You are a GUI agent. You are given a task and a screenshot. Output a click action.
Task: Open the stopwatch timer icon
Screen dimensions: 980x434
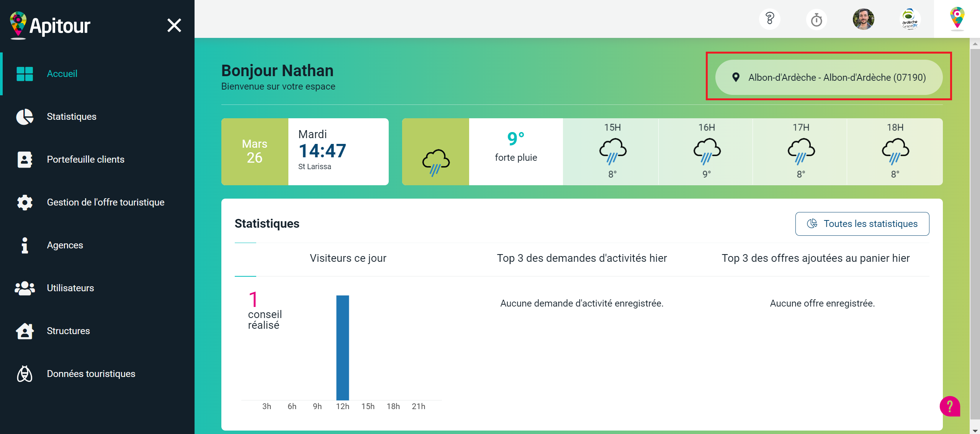pos(816,20)
